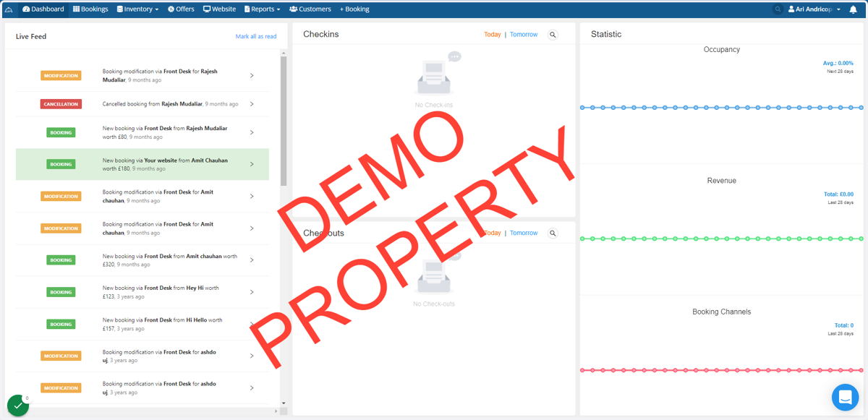Image resolution: width=868 pixels, height=420 pixels.
Task: Click the Avg.: 0.00% occupancy value
Action: click(x=838, y=64)
